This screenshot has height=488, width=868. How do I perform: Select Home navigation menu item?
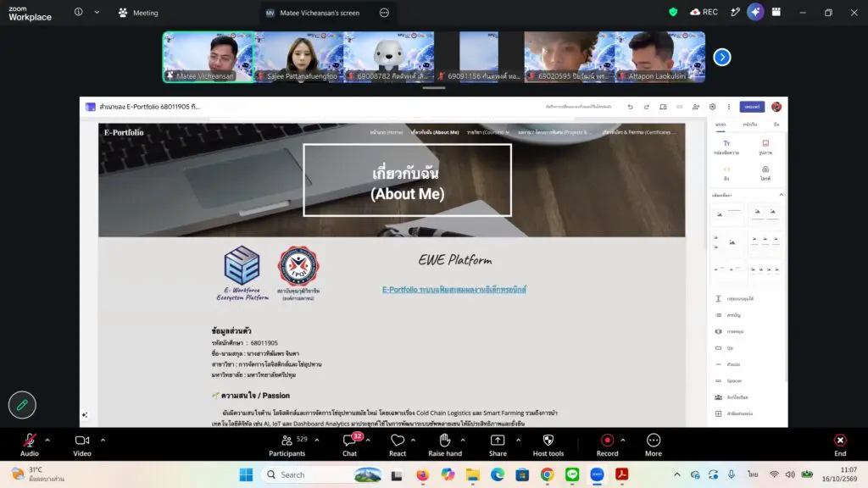[x=386, y=132]
